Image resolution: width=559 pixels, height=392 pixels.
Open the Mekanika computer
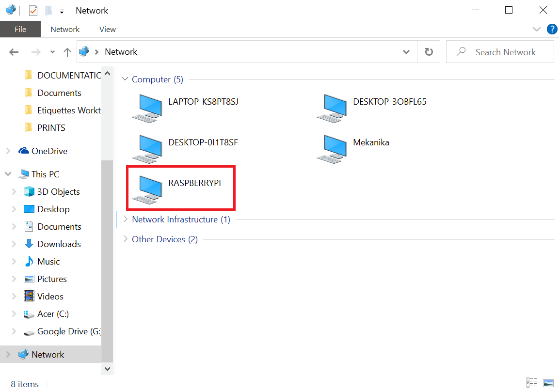pyautogui.click(x=353, y=149)
